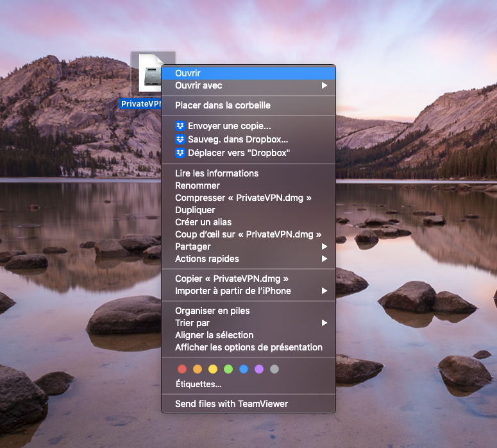This screenshot has height=448, width=497.
Task: Select Send files with TeamViewer
Action: coord(249,404)
